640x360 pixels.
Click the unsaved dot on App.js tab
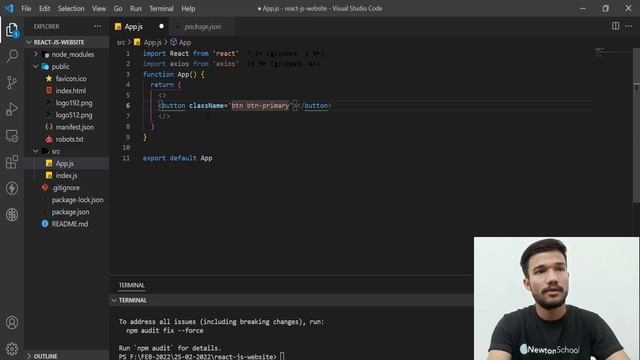coord(161,26)
